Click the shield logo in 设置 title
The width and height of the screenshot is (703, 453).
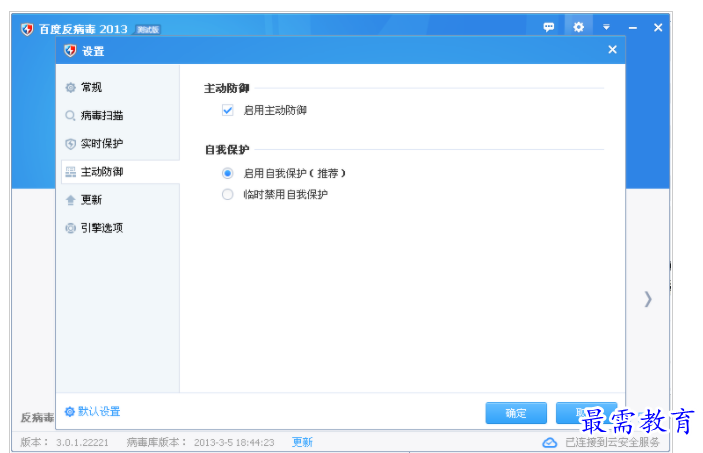(x=70, y=51)
